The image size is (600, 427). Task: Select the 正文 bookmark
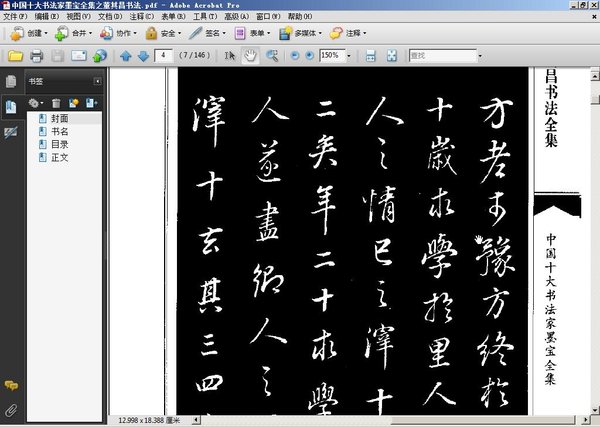coord(60,158)
